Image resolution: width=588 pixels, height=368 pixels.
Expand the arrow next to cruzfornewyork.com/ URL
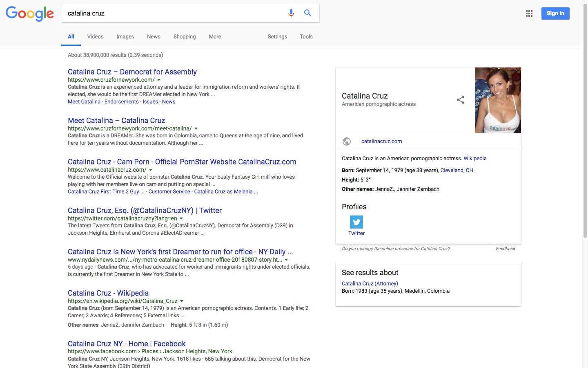pos(159,80)
